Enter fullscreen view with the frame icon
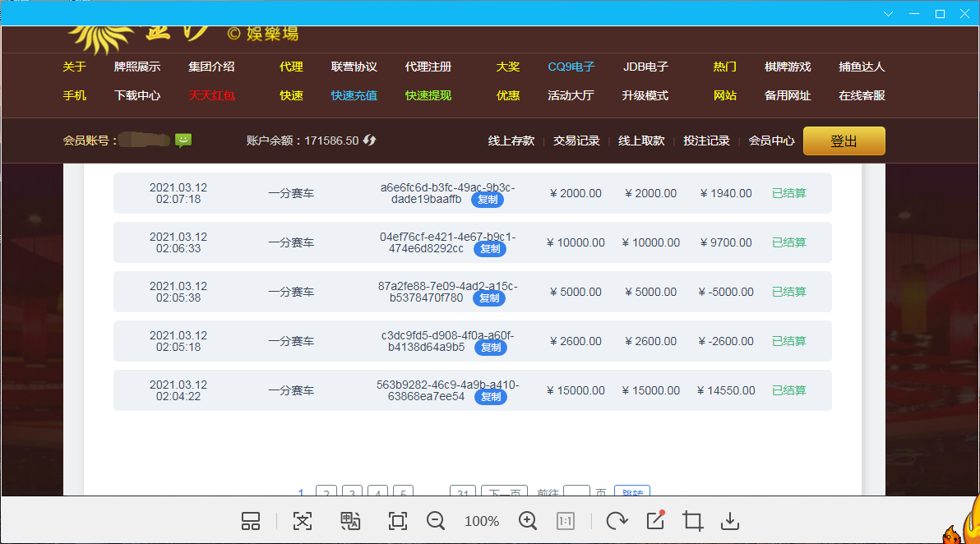Image resolution: width=980 pixels, height=544 pixels. 398,521
